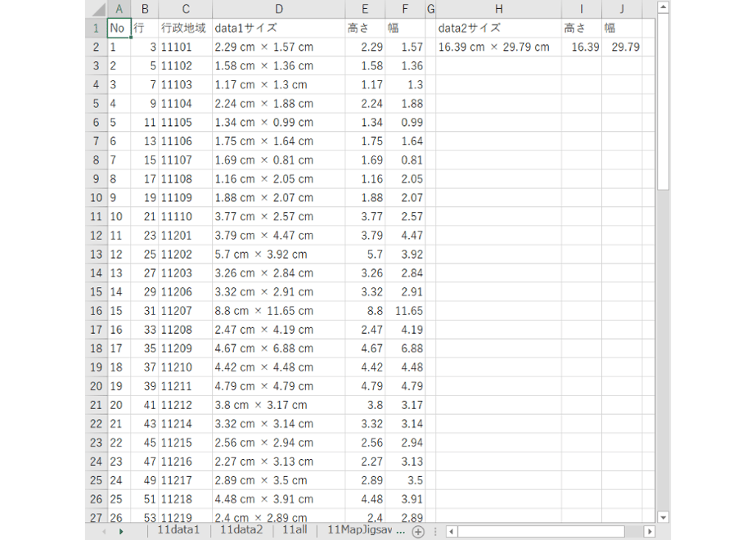
Task: Click horizontal scrollbar left arrow
Action: click(x=452, y=531)
